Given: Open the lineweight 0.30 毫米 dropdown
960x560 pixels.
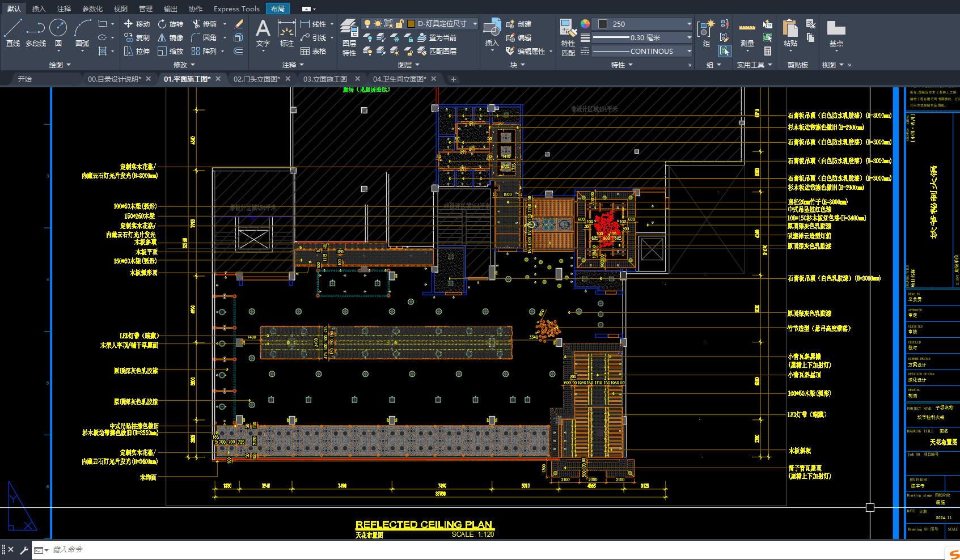Looking at the screenshot, I should [x=689, y=37].
